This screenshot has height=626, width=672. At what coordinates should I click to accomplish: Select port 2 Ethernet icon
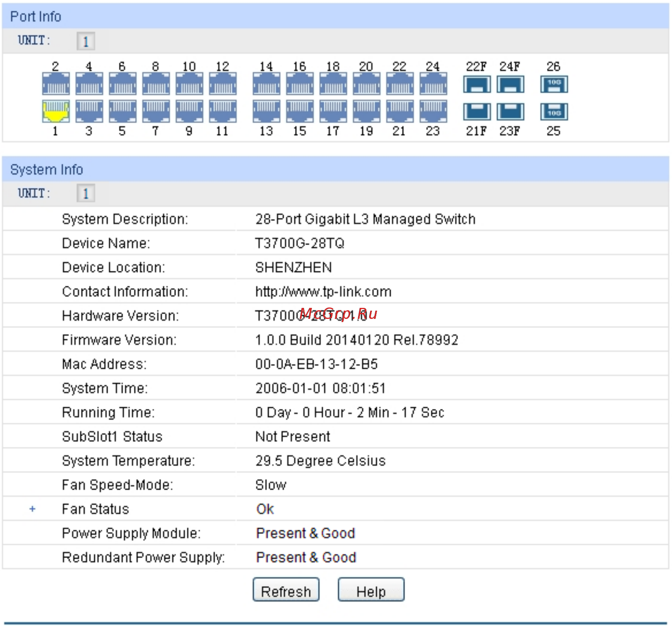(56, 84)
